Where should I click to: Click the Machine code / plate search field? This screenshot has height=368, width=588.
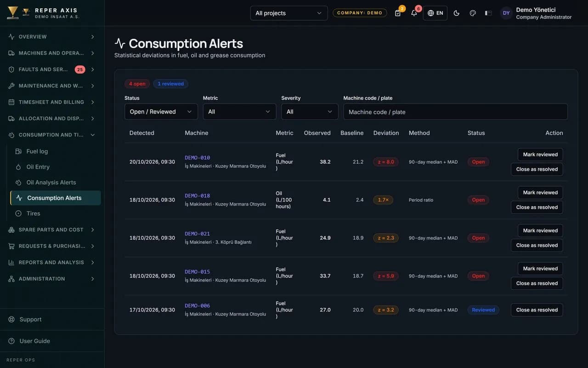click(x=456, y=112)
